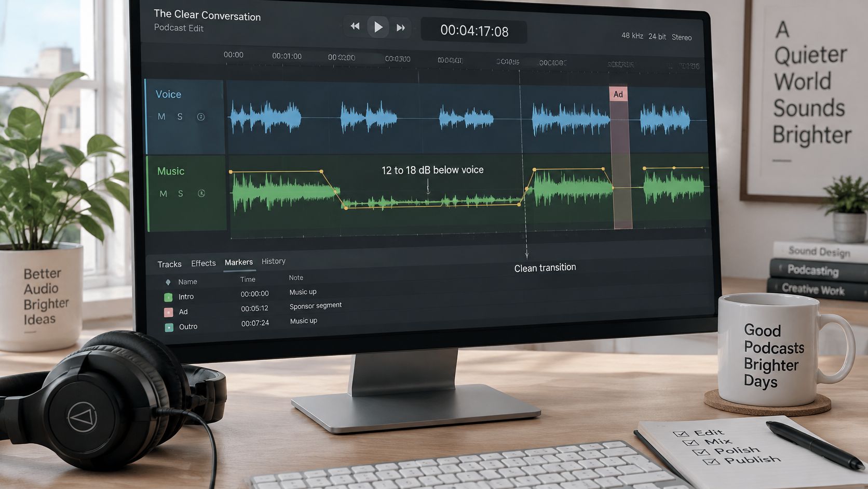Click the Stereo channel readout

tap(682, 37)
